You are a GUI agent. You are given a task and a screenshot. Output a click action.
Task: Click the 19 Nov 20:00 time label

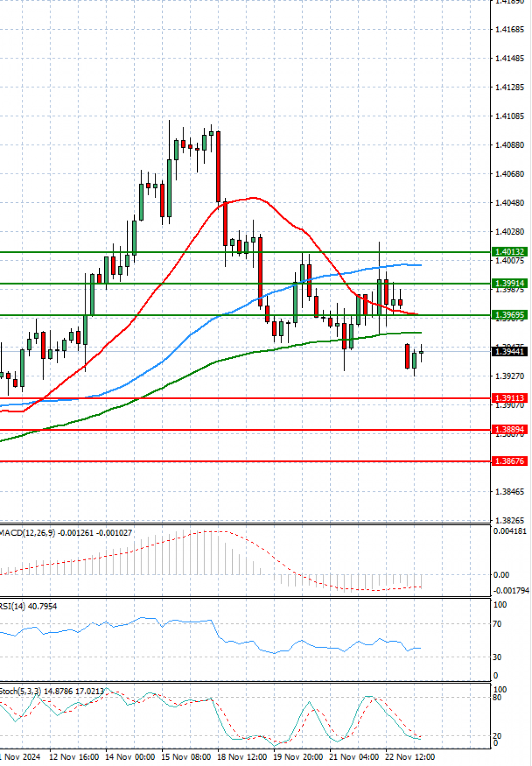(x=297, y=757)
